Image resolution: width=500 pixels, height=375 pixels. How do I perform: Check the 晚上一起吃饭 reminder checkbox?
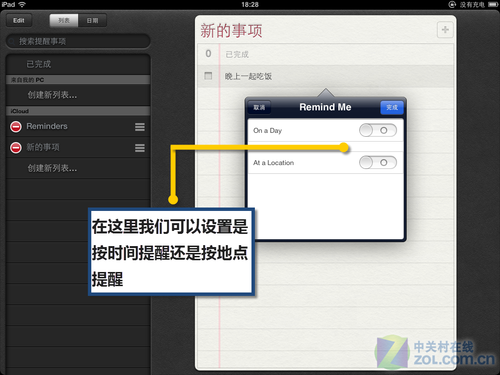208,76
